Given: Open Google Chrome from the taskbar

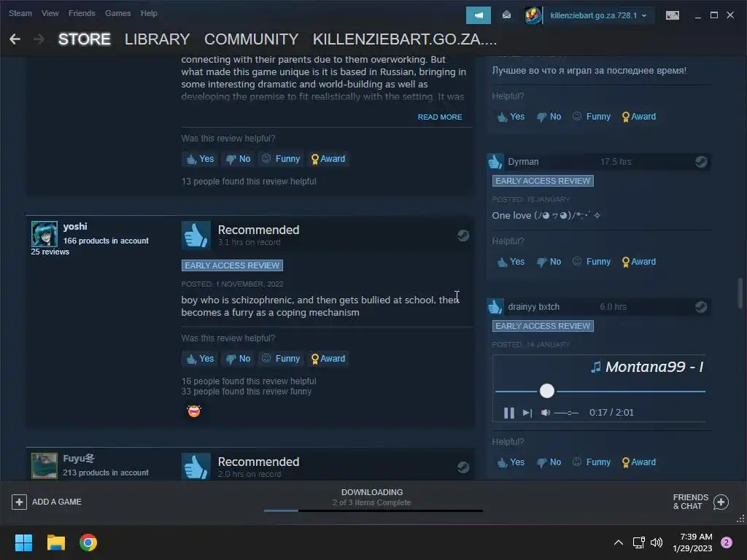Looking at the screenshot, I should pos(88,542).
